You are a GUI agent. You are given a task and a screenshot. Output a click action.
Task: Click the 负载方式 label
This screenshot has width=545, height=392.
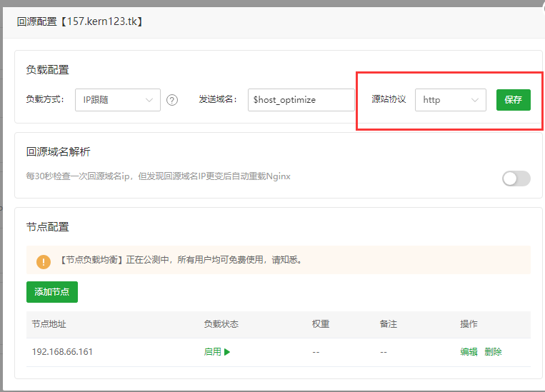[x=45, y=99]
